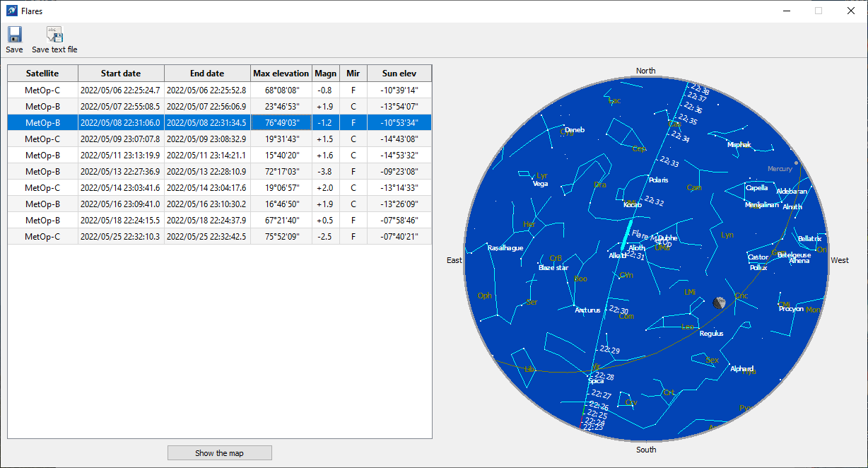The width and height of the screenshot is (868, 468).
Task: Click the 22:30 time marker on track
Action: (618, 310)
